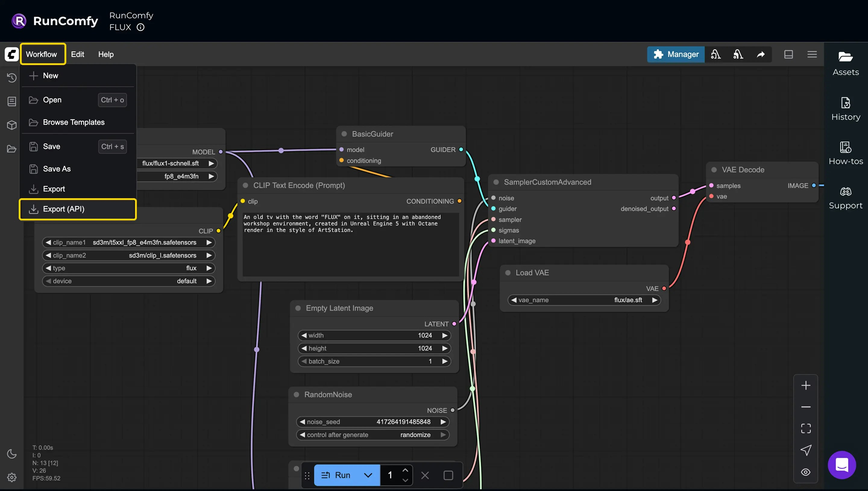
Task: Collapse the RandomNoise node
Action: point(297,395)
